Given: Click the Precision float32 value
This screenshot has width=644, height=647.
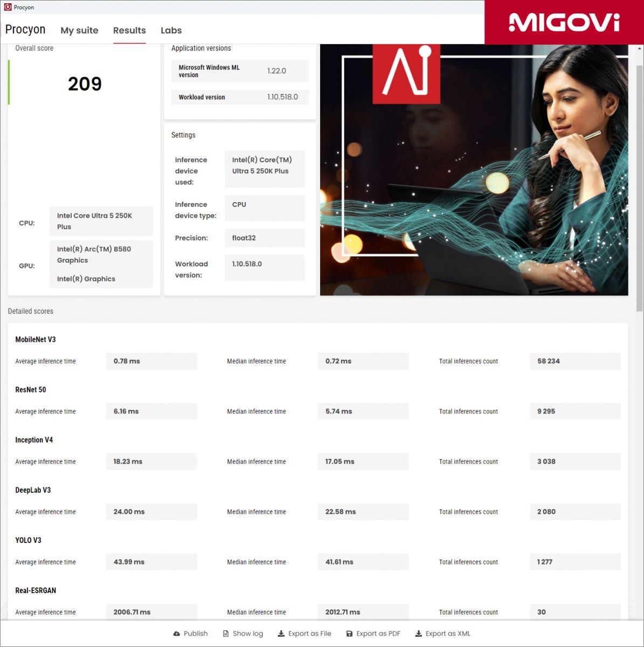Looking at the screenshot, I should pos(265,238).
